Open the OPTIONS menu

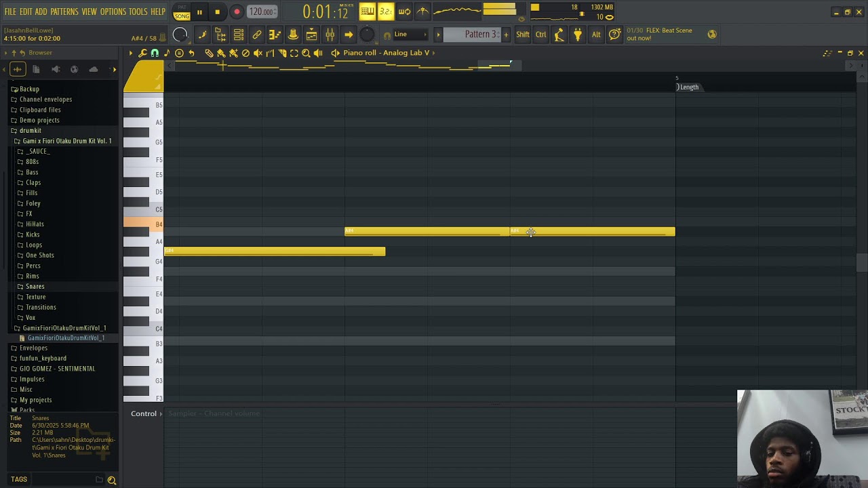pyautogui.click(x=113, y=12)
